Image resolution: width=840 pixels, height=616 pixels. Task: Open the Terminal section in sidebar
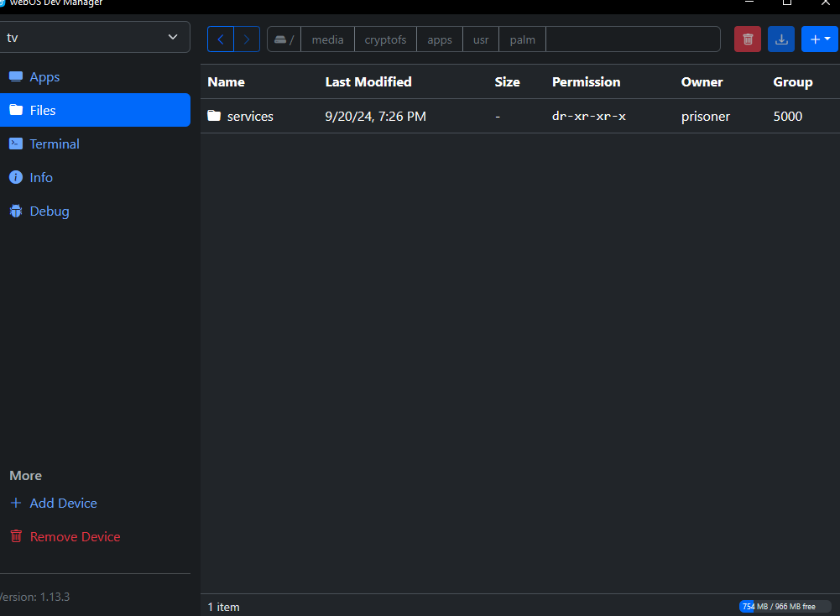(x=55, y=144)
